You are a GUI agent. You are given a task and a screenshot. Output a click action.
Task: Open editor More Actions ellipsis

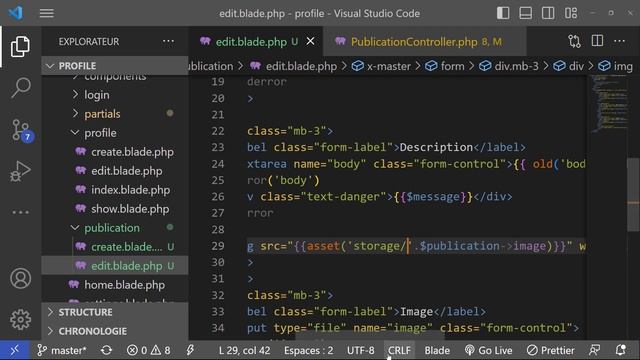click(x=619, y=41)
